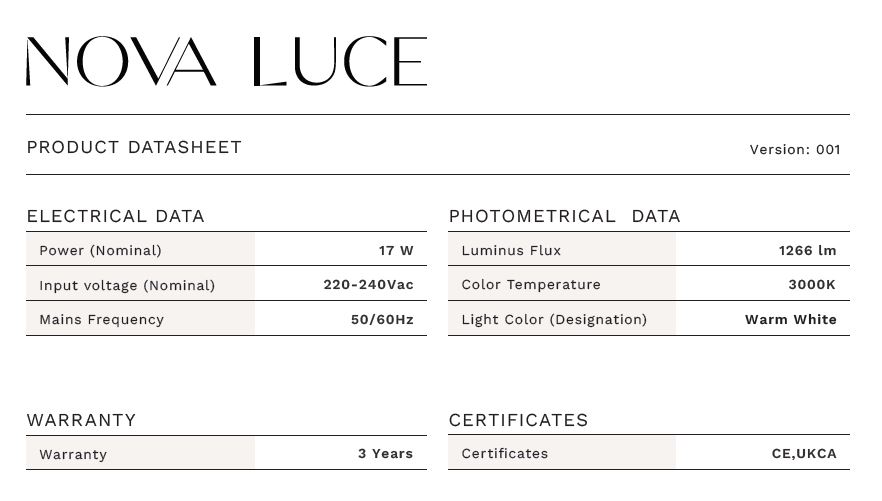Viewport: 882px width, 501px height.
Task: Select the Color Temperature label
Action: point(531,285)
